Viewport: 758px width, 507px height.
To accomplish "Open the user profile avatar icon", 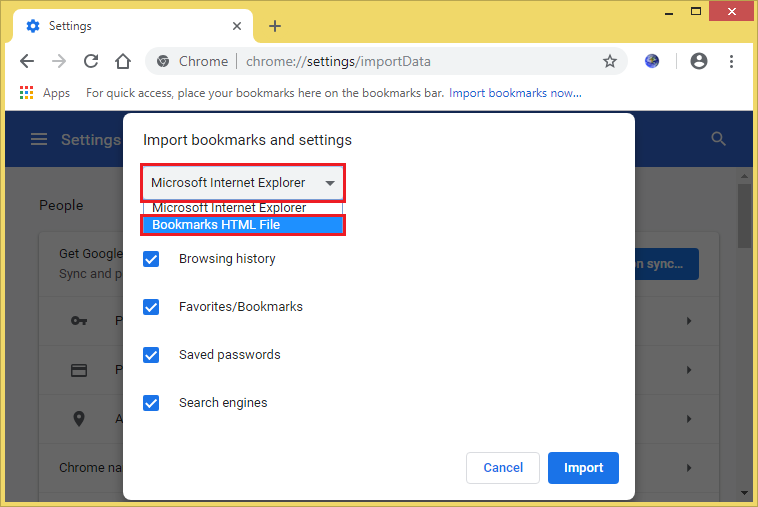I will 699,61.
